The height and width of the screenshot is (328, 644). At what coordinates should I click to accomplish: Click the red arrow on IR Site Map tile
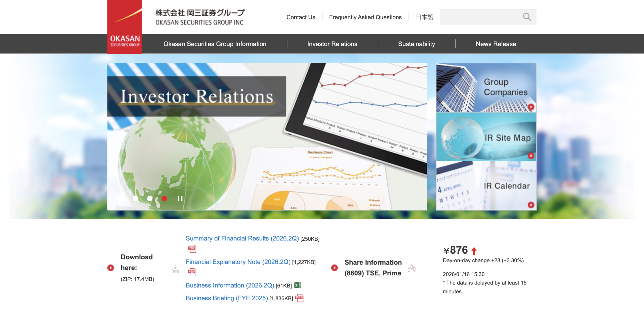(x=531, y=156)
